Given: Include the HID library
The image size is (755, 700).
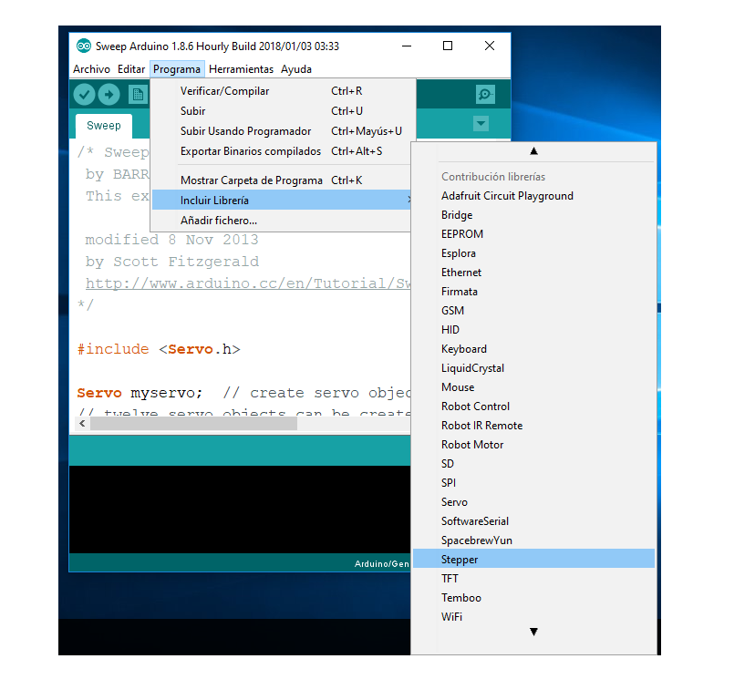Looking at the screenshot, I should pyautogui.click(x=533, y=330).
